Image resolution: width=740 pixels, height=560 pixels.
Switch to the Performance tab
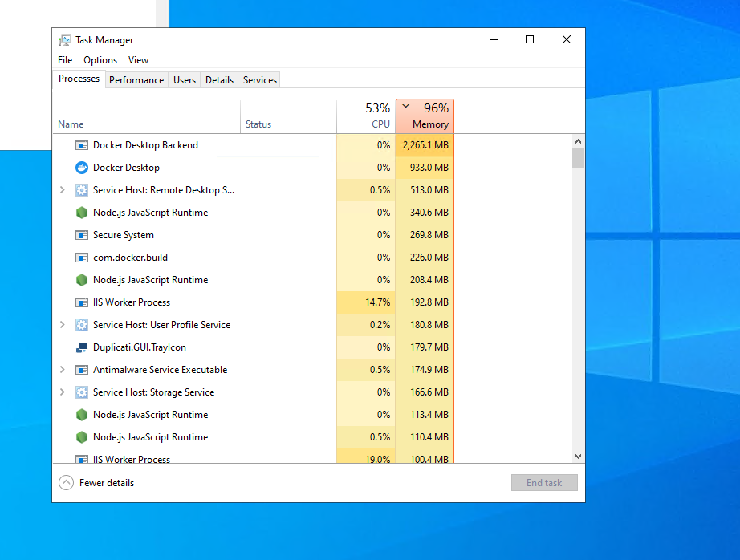click(x=136, y=80)
